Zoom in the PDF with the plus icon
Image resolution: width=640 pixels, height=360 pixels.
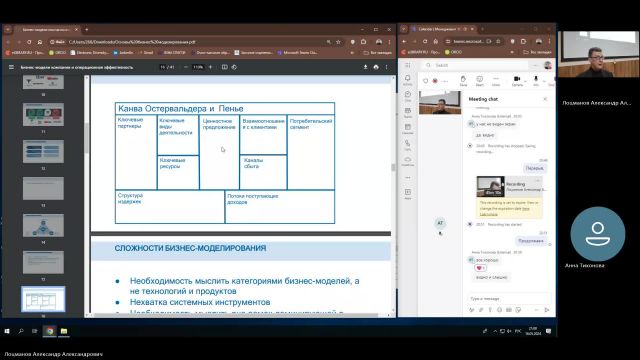211,67
